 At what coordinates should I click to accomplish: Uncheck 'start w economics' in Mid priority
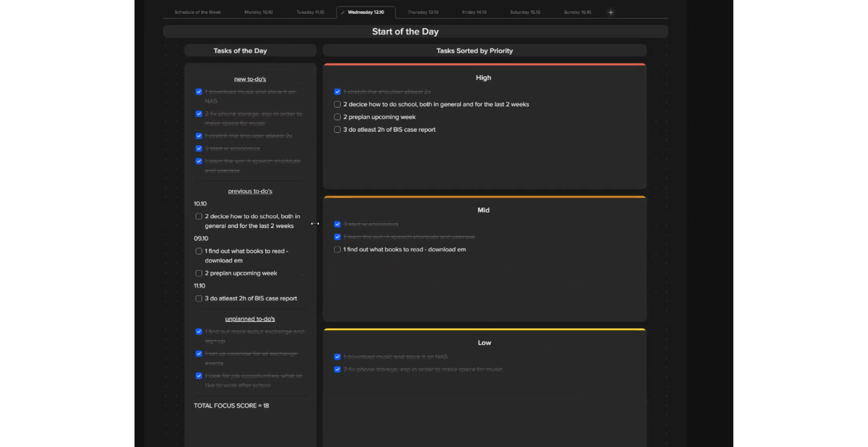coord(337,224)
